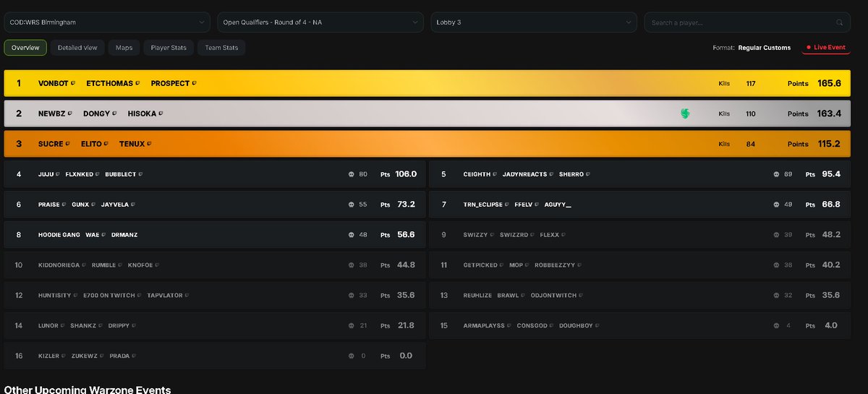
Task: Click the skull icon in SWIZZY row
Action: click(x=776, y=235)
